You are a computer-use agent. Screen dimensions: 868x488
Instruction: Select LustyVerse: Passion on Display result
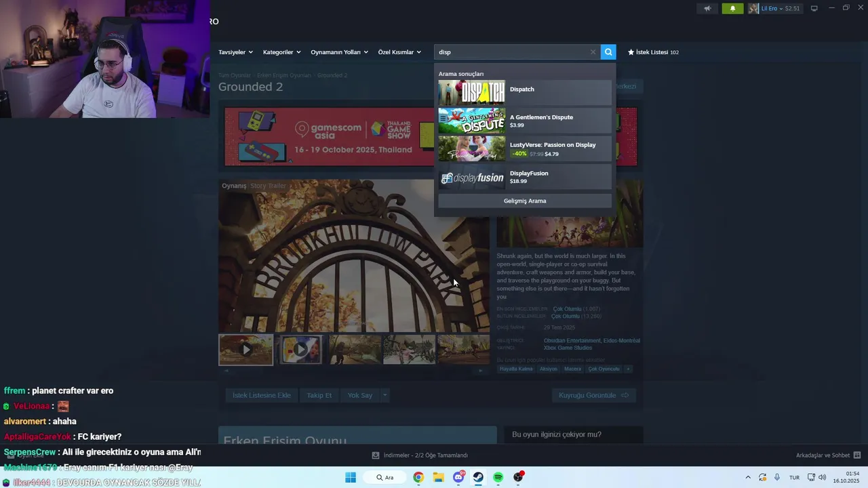[x=525, y=149]
